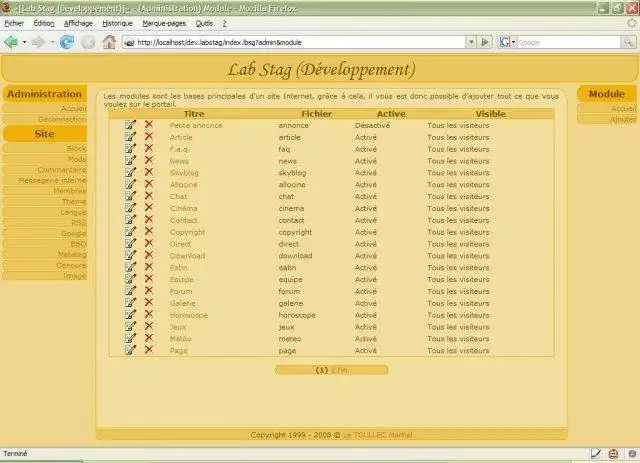
Task: Delete the Galerie module
Action: pos(149,302)
